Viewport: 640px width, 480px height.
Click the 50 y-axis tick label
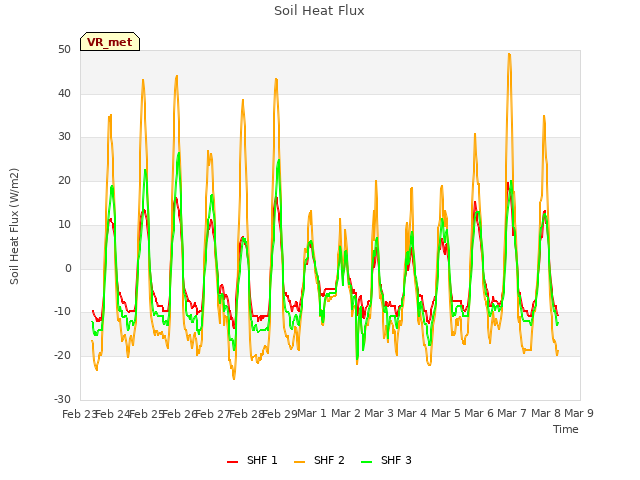click(64, 50)
